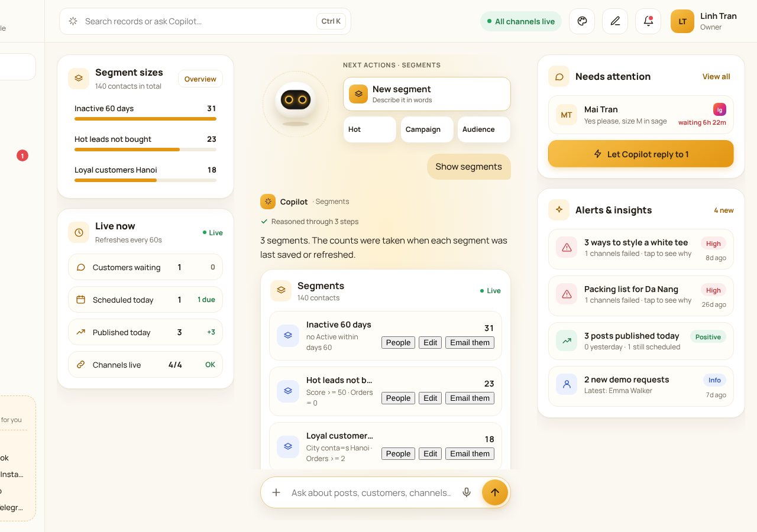Image resolution: width=757 pixels, height=532 pixels.
Task: Expand Reasoned through 3 steps
Action: pos(310,222)
